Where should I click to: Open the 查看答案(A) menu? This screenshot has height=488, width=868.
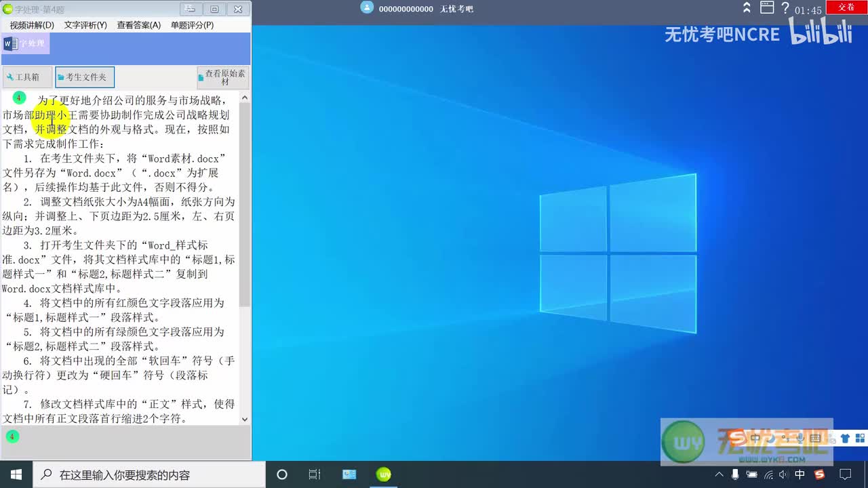pyautogui.click(x=138, y=25)
